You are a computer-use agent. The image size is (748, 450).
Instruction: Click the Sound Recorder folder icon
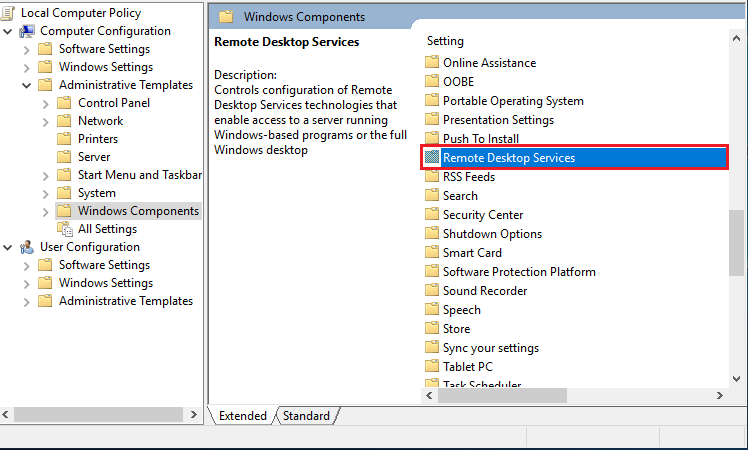tap(432, 291)
